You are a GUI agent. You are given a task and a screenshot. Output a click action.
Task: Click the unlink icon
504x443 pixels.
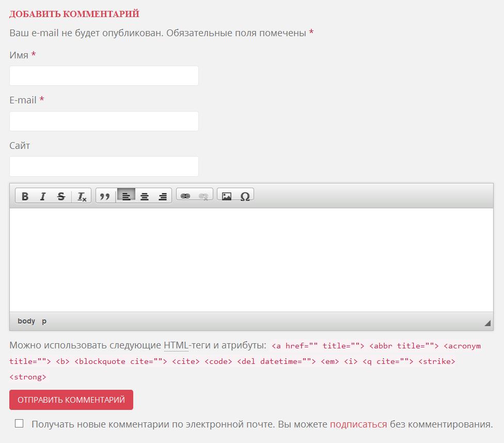pos(203,196)
